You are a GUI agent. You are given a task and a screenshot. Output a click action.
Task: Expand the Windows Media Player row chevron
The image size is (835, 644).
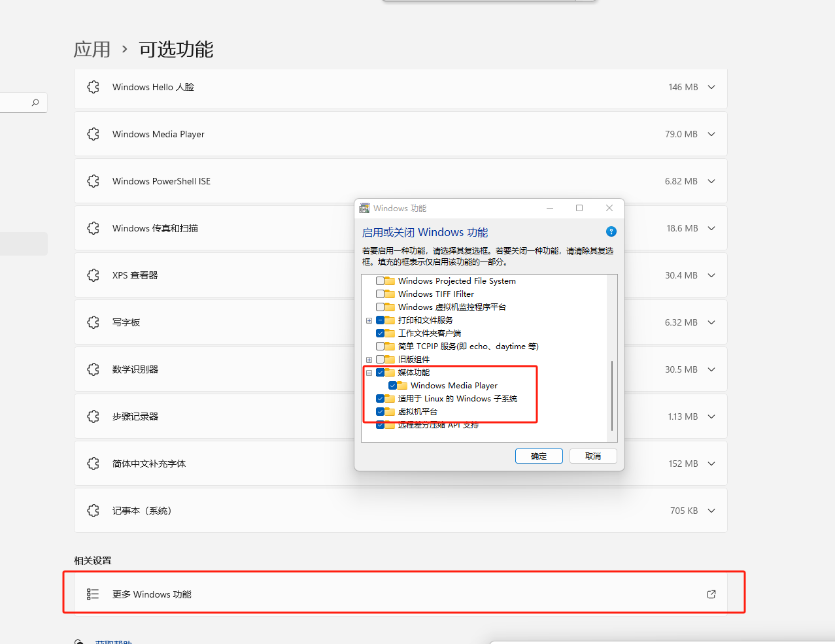(x=711, y=134)
